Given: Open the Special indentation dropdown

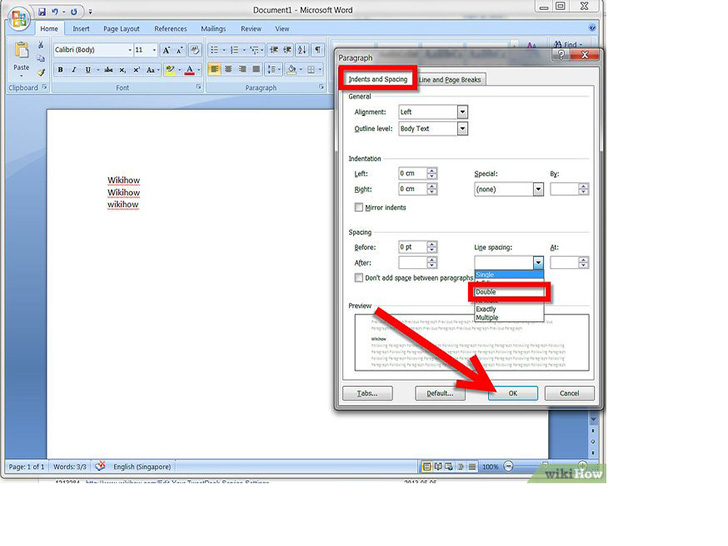Looking at the screenshot, I should click(538, 189).
